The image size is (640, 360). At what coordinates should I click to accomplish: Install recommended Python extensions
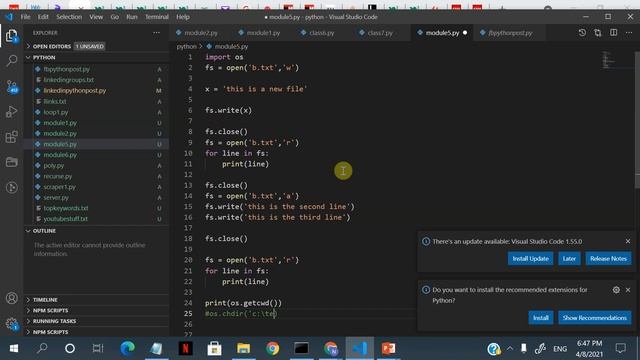[540, 318]
